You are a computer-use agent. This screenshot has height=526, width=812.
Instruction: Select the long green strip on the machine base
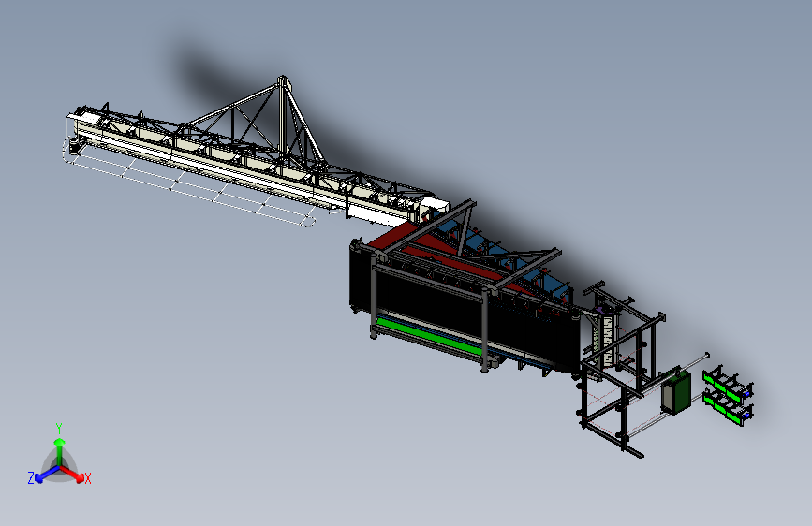tap(431, 338)
